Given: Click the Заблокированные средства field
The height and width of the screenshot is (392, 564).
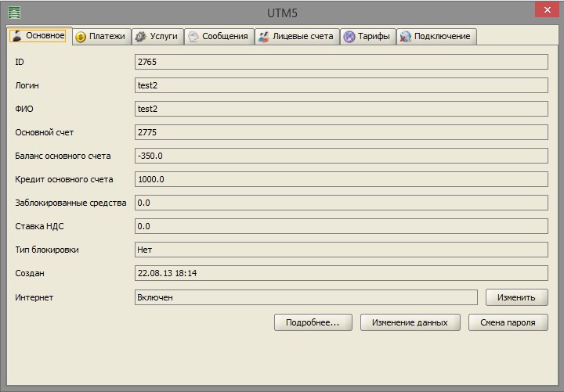Looking at the screenshot, I should click(342, 203).
